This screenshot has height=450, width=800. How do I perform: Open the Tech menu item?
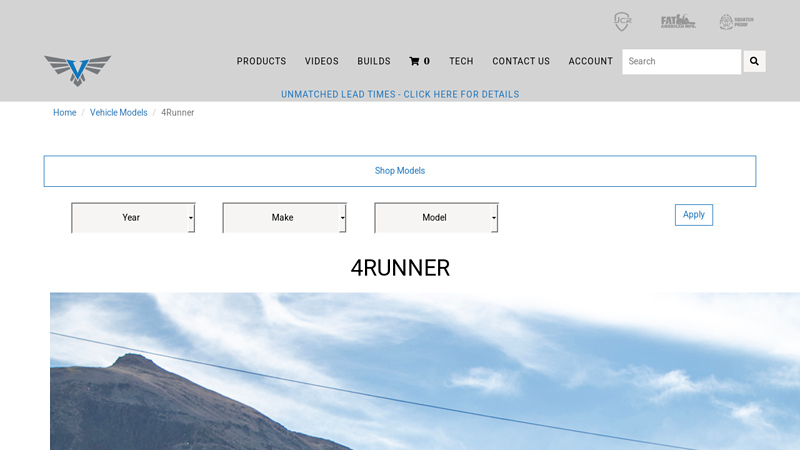click(x=461, y=61)
